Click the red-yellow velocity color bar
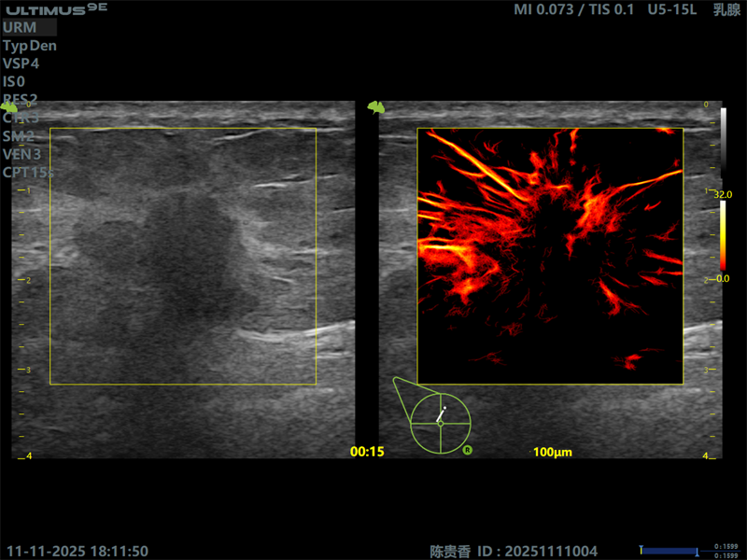 click(723, 237)
